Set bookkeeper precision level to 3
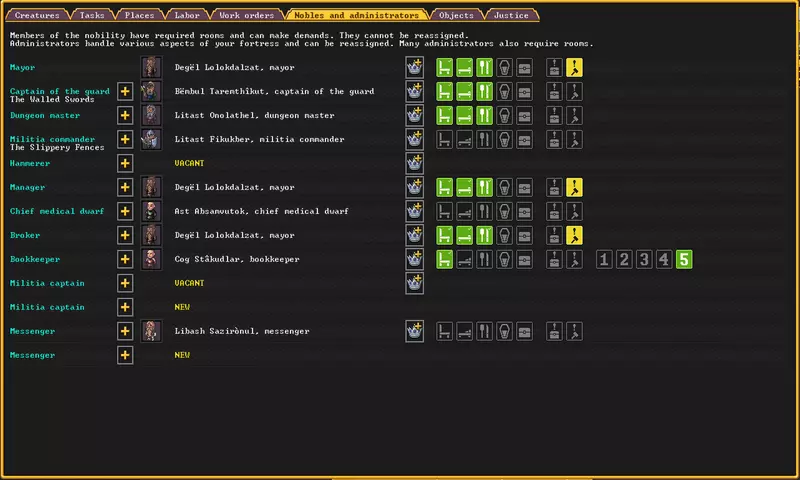800x480 pixels. pos(644,259)
